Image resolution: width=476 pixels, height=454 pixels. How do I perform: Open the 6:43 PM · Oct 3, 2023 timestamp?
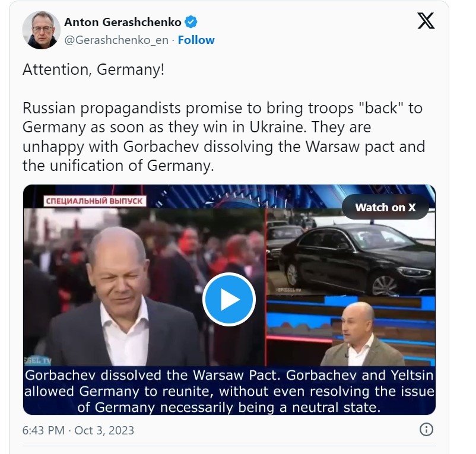(x=78, y=430)
